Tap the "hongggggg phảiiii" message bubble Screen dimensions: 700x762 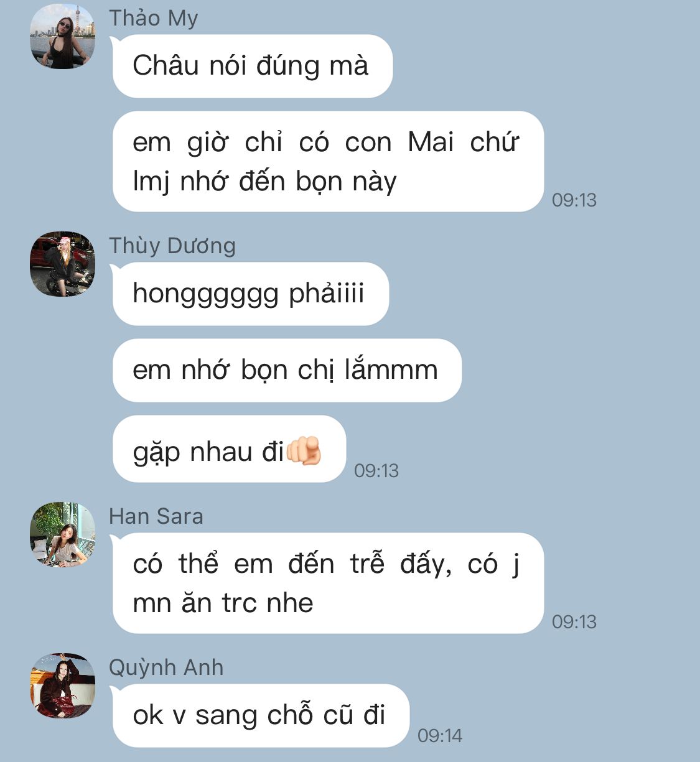tap(250, 294)
